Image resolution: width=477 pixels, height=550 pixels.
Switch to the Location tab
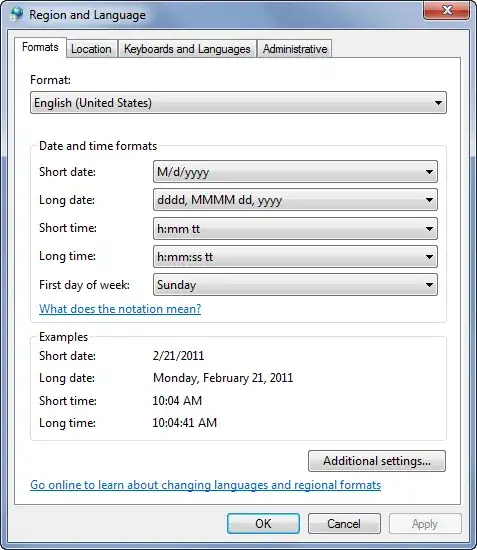click(91, 49)
